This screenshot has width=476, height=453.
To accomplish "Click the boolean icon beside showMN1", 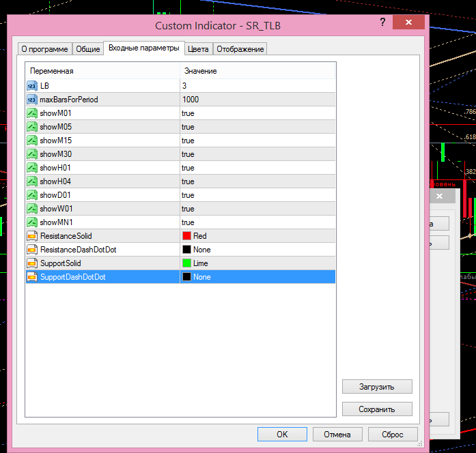I will (x=32, y=222).
